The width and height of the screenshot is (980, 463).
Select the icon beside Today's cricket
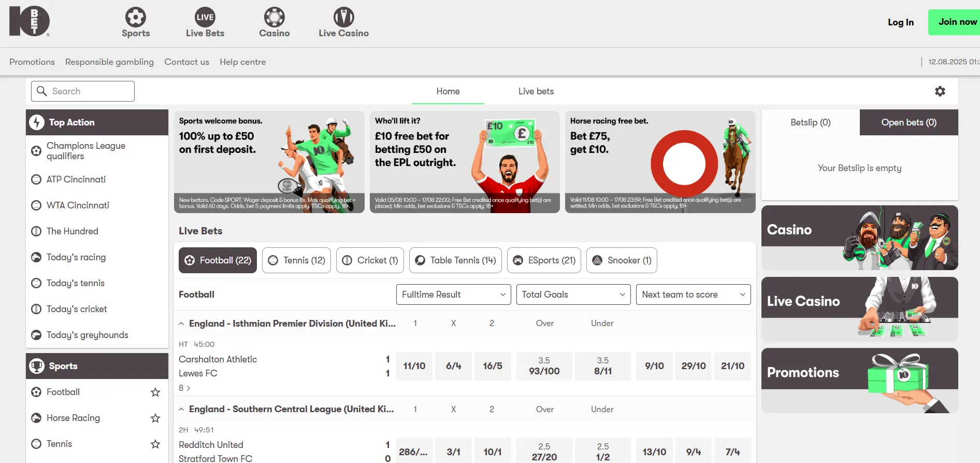(36, 309)
